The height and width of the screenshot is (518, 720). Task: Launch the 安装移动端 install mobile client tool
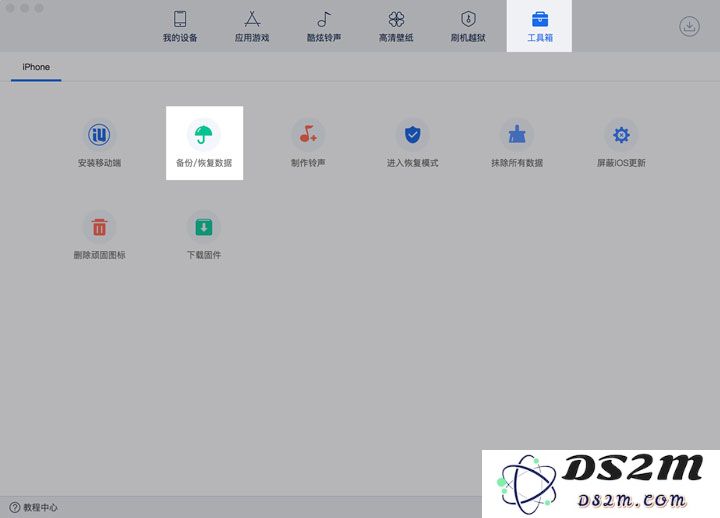[x=99, y=143]
